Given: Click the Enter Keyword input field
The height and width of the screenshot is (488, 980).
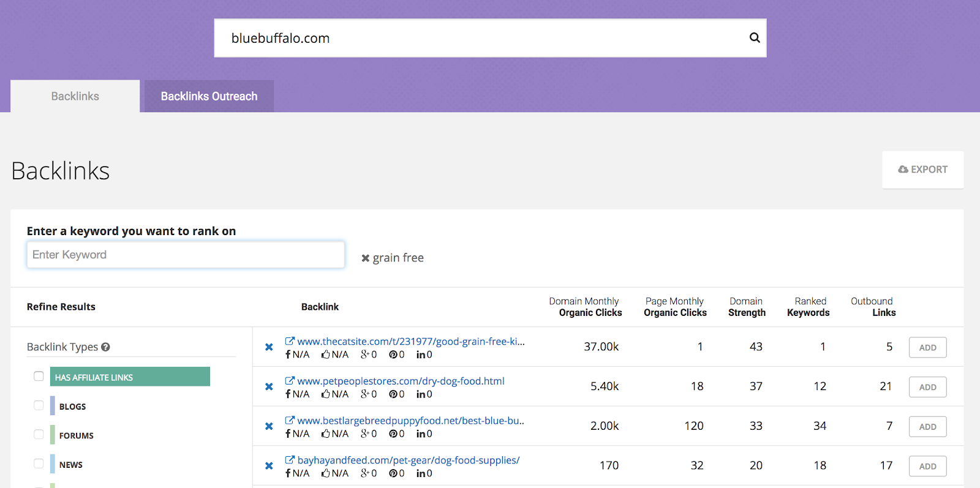Looking at the screenshot, I should click(x=186, y=255).
